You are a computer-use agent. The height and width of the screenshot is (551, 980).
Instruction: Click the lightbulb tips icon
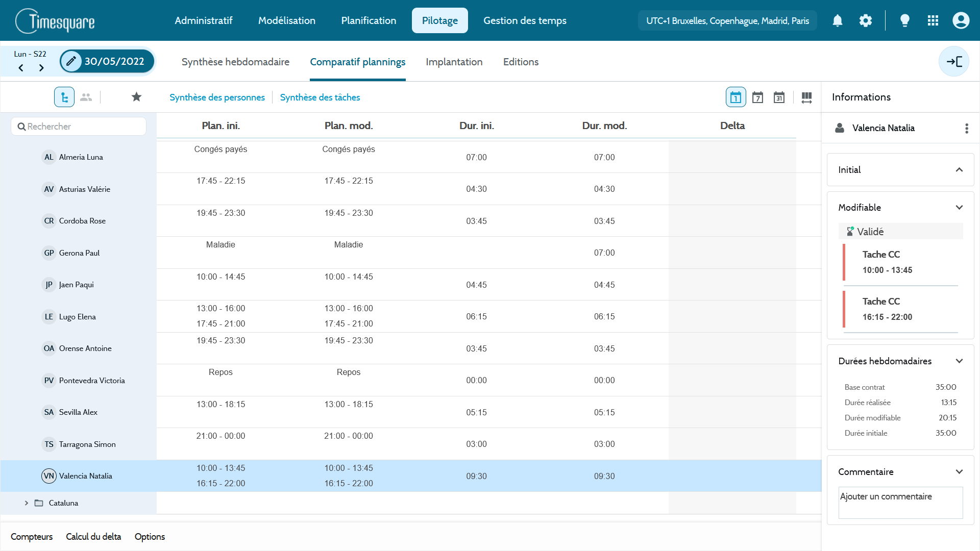pyautogui.click(x=905, y=20)
